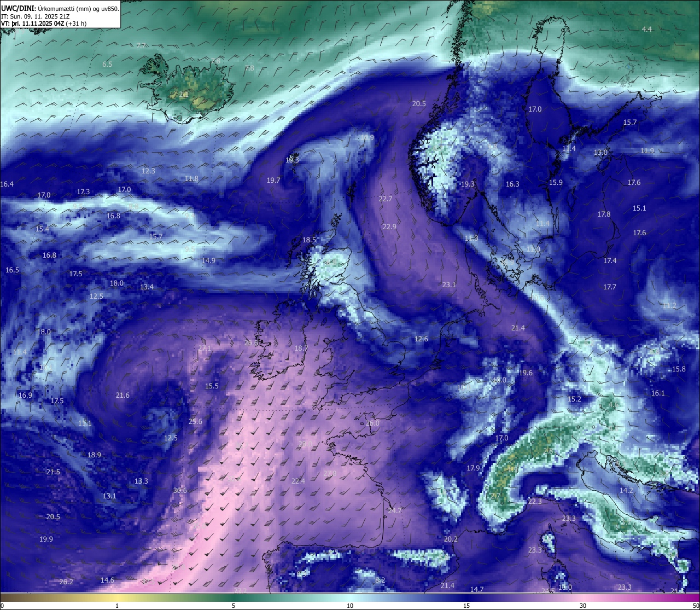Click the 22.3 value label

[x=535, y=502]
